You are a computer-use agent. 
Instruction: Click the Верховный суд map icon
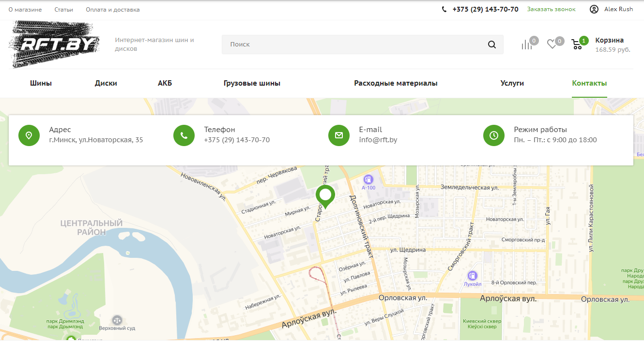(117, 320)
